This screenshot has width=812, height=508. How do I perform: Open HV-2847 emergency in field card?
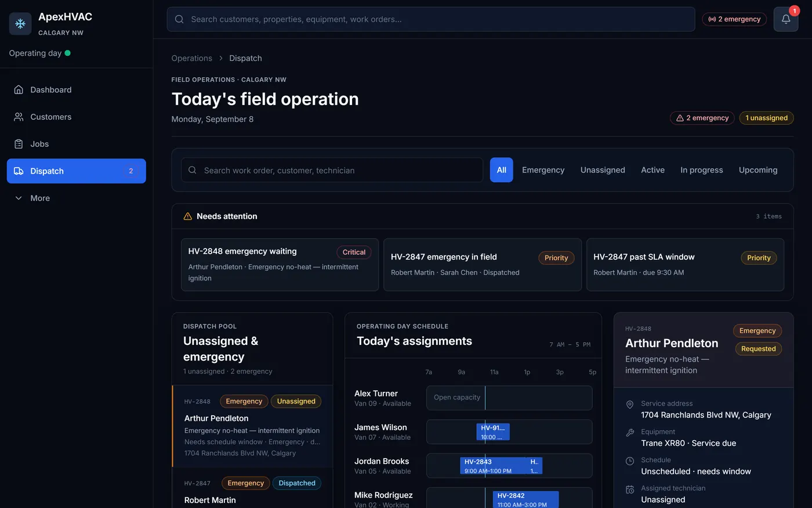pyautogui.click(x=483, y=265)
